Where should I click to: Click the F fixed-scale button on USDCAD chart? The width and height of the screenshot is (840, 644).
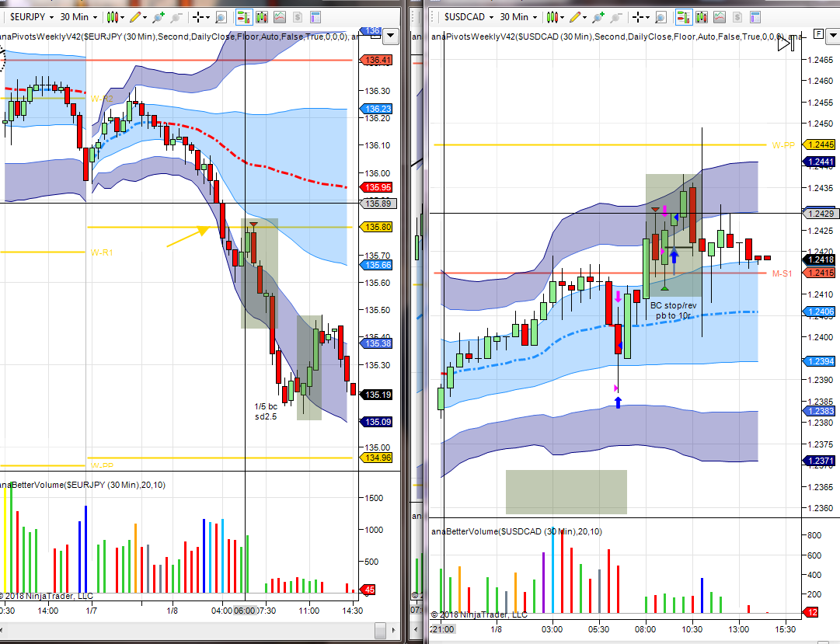click(x=818, y=34)
